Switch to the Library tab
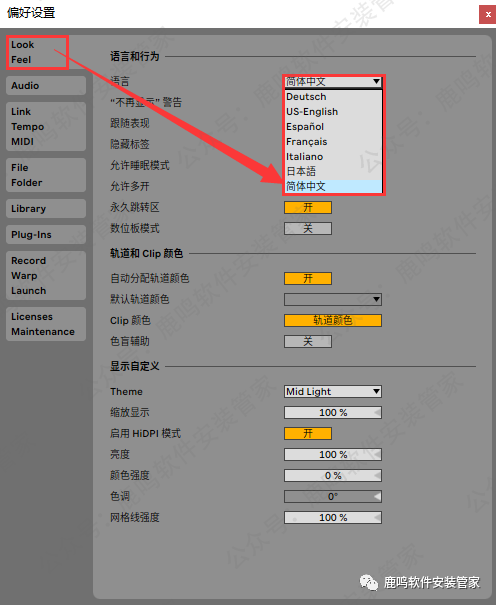This screenshot has height=605, width=496. tap(46, 209)
